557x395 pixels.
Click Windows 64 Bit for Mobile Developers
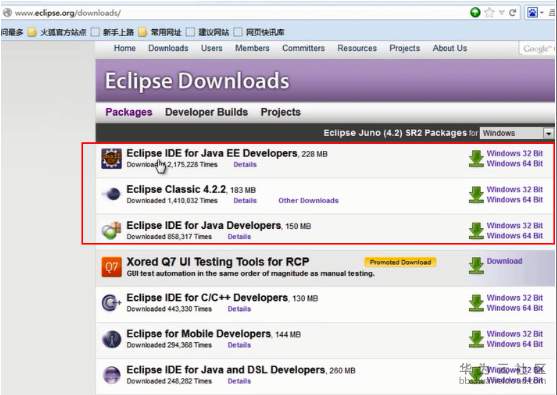point(515,344)
